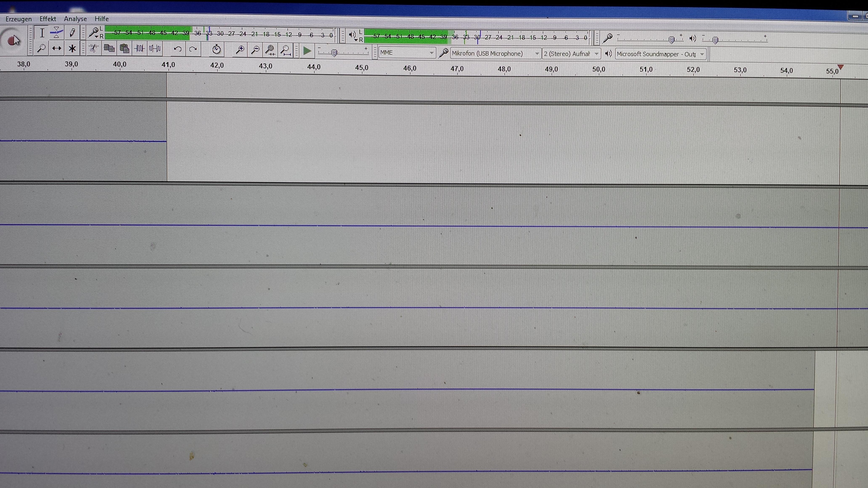Viewport: 868px width, 488px height.
Task: Click the recording volume slider handle
Action: tap(671, 40)
